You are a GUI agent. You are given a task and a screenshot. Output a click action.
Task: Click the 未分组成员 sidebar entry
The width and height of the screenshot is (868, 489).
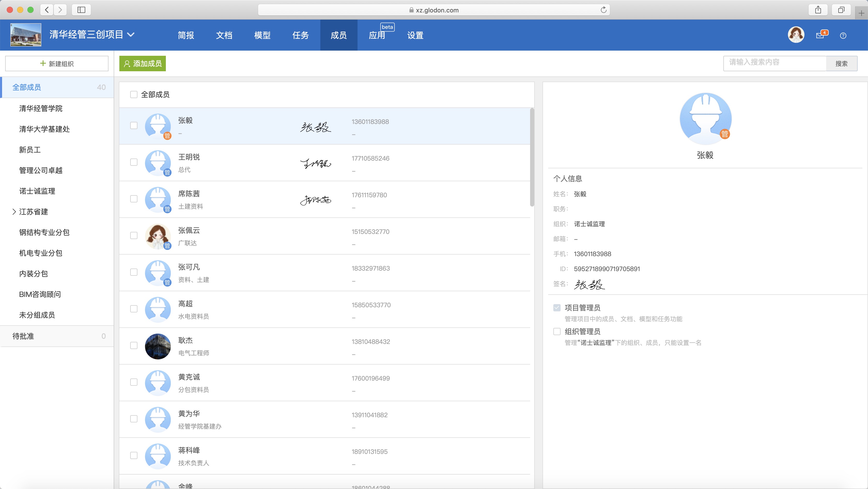click(x=37, y=315)
